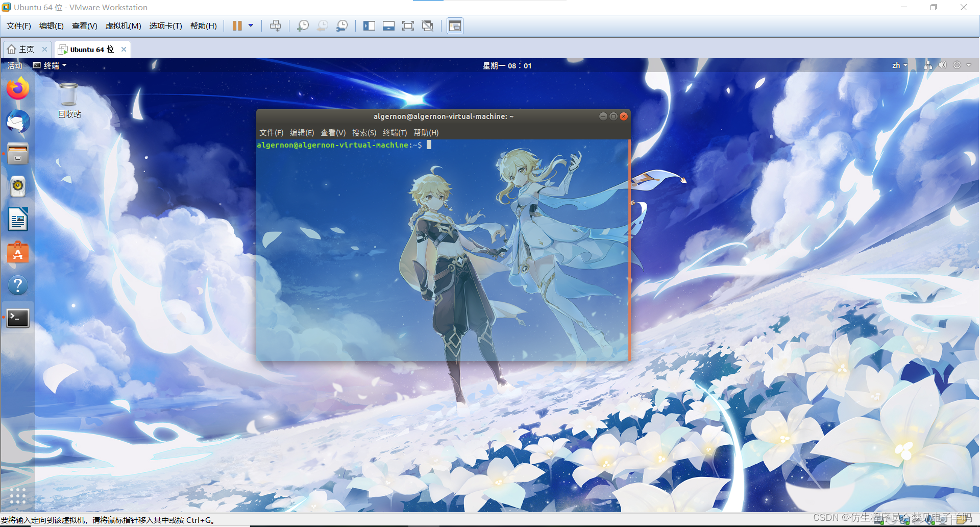The height and width of the screenshot is (527, 980).
Task: Send Ctrl+Alt+Del to the virtual machine
Action: coord(275,26)
